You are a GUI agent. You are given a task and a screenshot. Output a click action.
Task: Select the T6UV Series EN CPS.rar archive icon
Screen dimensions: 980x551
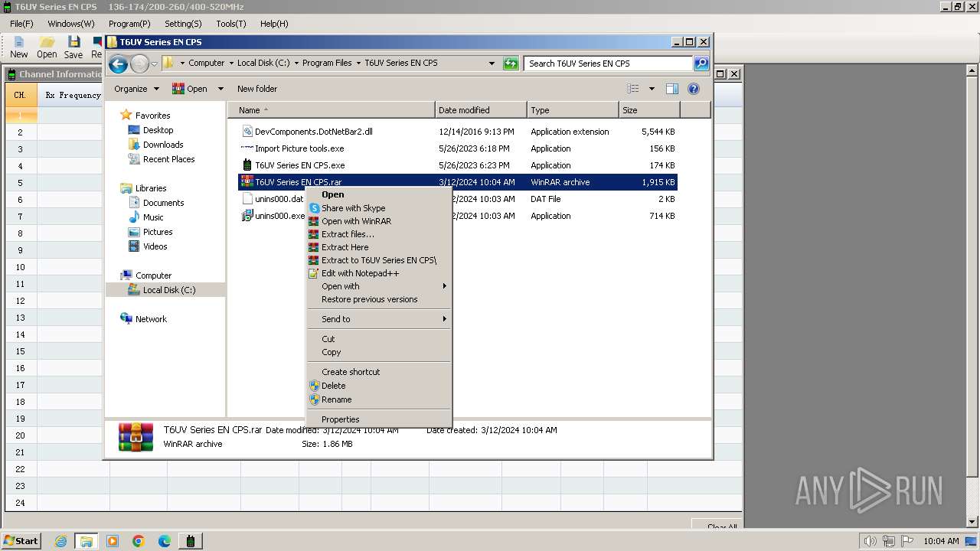pyautogui.click(x=247, y=182)
